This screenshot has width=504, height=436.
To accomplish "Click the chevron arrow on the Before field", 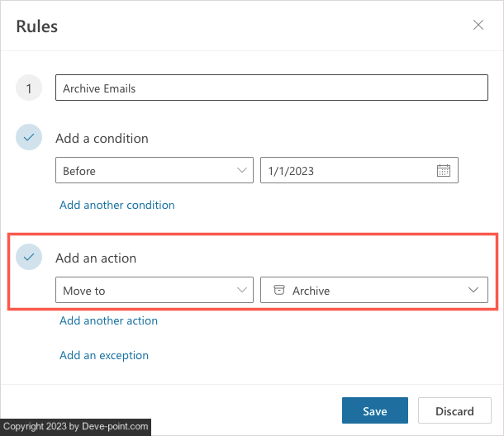I will click(x=242, y=171).
